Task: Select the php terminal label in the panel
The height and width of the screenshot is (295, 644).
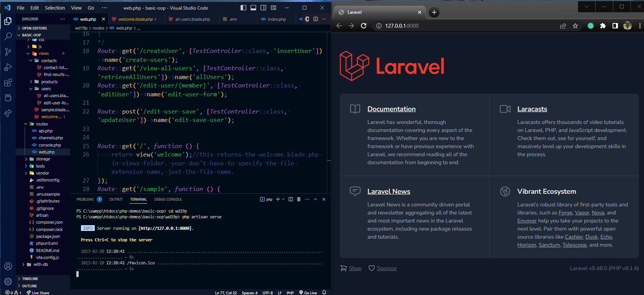Action: (x=266, y=199)
